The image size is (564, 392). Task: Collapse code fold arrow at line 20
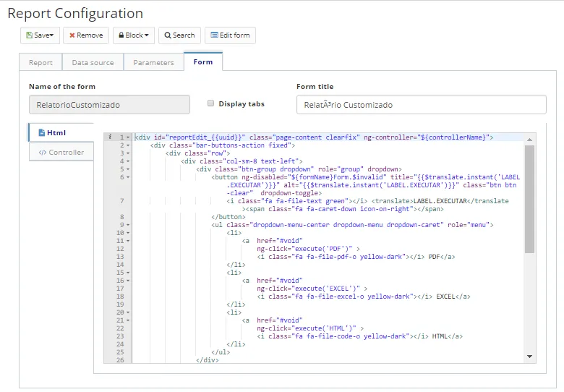(x=128, y=312)
